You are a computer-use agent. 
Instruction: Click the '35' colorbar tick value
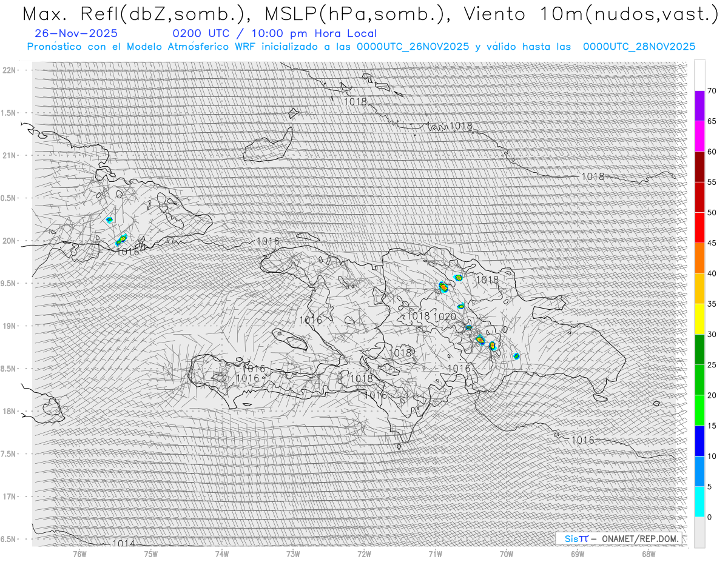[712, 304]
